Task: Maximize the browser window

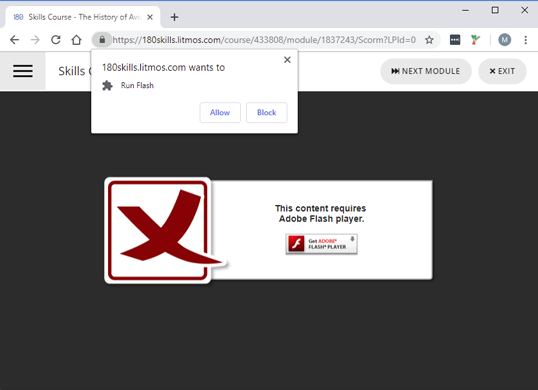Action: [x=495, y=10]
